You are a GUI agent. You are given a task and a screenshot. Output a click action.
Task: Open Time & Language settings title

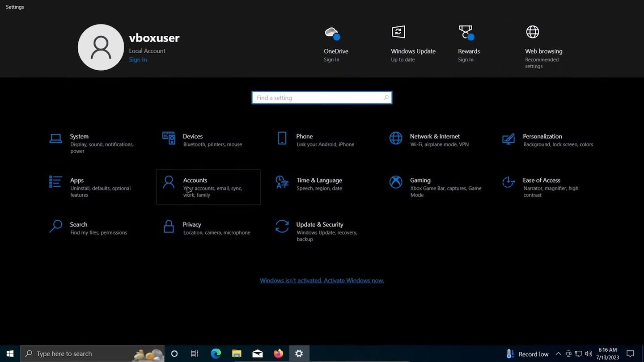point(319,180)
